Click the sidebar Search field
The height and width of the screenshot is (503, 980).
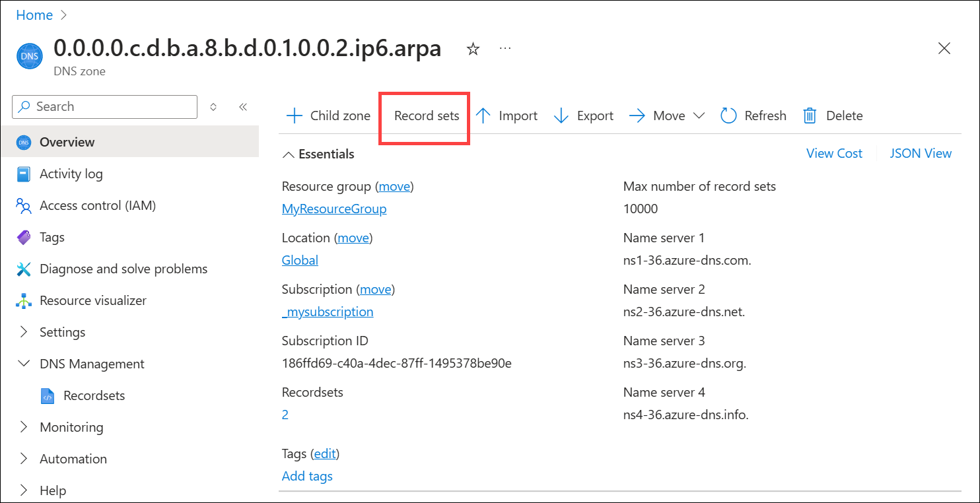(105, 106)
